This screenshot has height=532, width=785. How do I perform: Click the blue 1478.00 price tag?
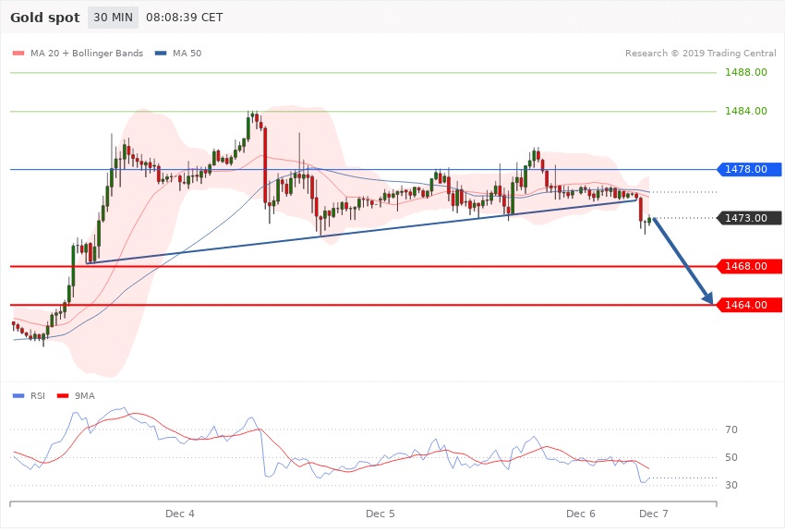pos(750,170)
